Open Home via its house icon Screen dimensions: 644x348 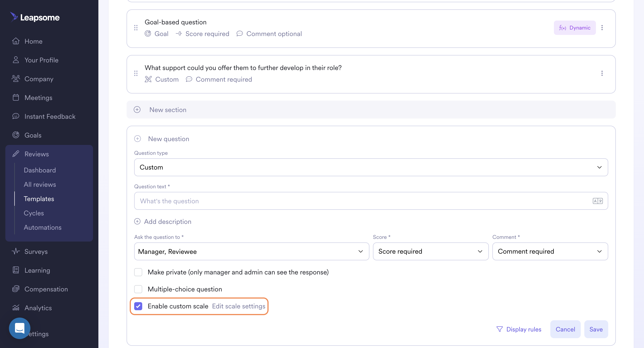pyautogui.click(x=16, y=41)
